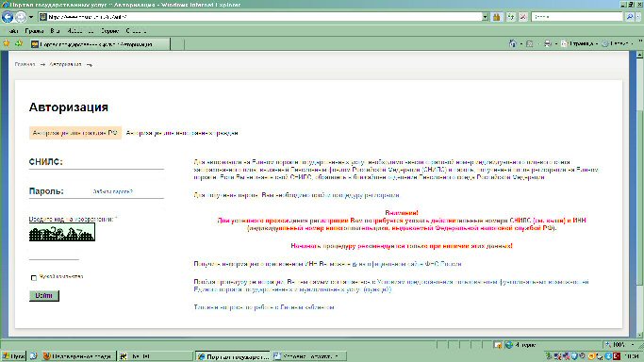Click the security lock icon in address bar
Image resolution: width=644 pixels, height=362 pixels.
tap(497, 17)
